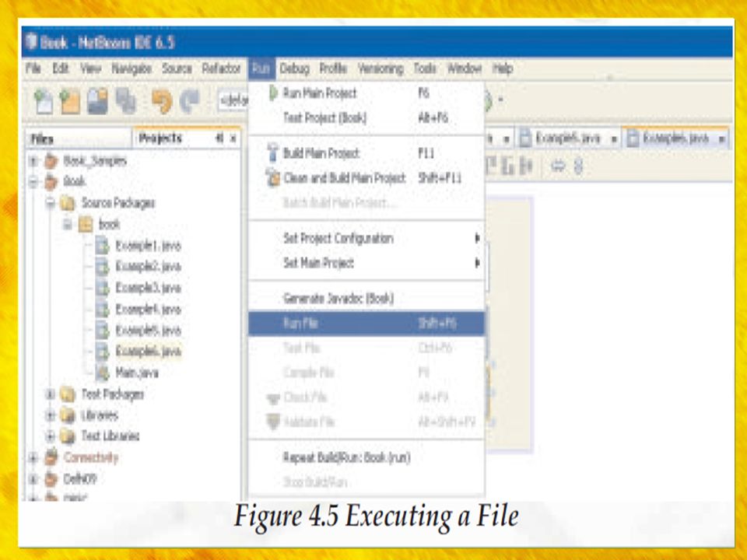Open the File menu

tap(33, 68)
